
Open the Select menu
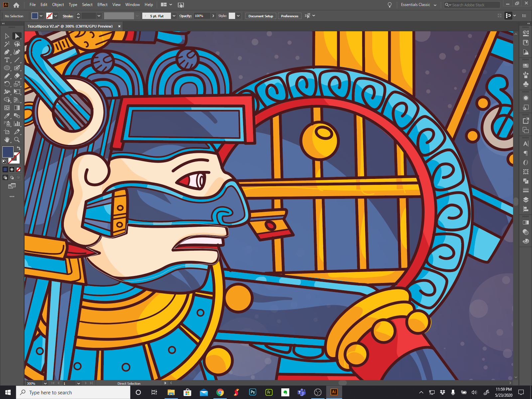click(x=87, y=5)
